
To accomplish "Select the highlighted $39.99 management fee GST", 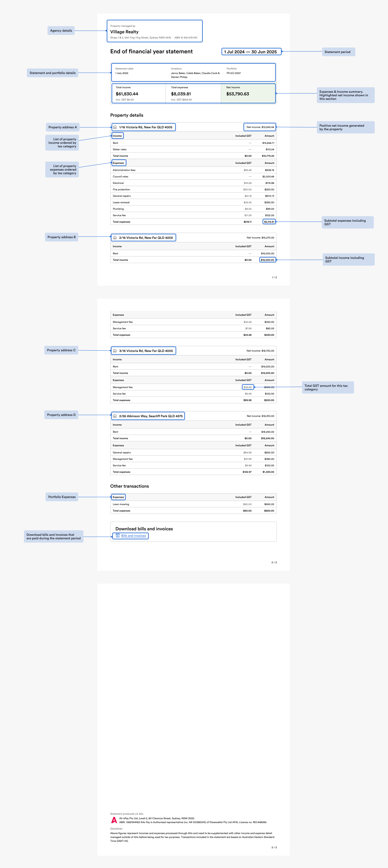I will point(248,387).
